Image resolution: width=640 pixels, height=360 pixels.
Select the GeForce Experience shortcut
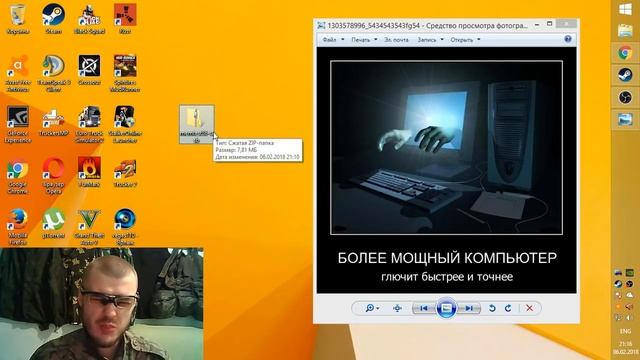[x=17, y=124]
